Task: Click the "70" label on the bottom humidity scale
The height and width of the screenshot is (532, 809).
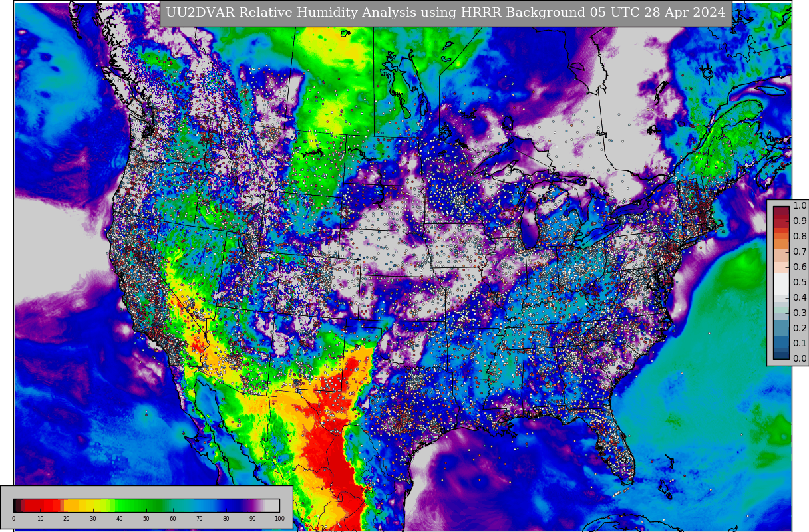Action: (200, 519)
